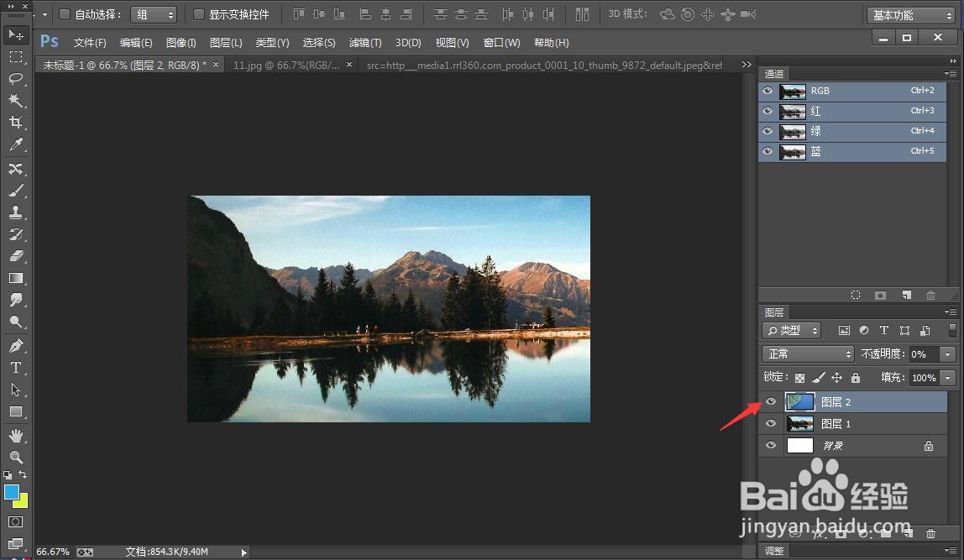This screenshot has width=964, height=560.
Task: Click the foreground blue color swatch
Action: point(11,492)
